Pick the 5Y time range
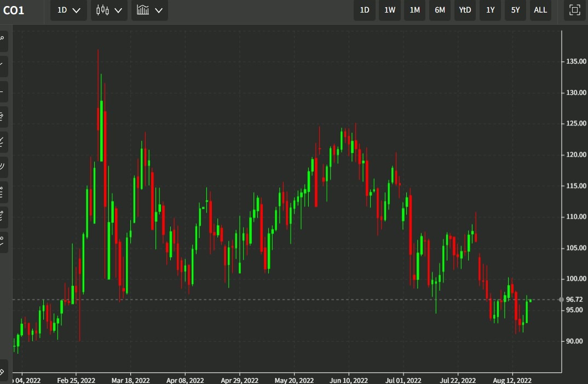The width and height of the screenshot is (588, 384). (515, 10)
